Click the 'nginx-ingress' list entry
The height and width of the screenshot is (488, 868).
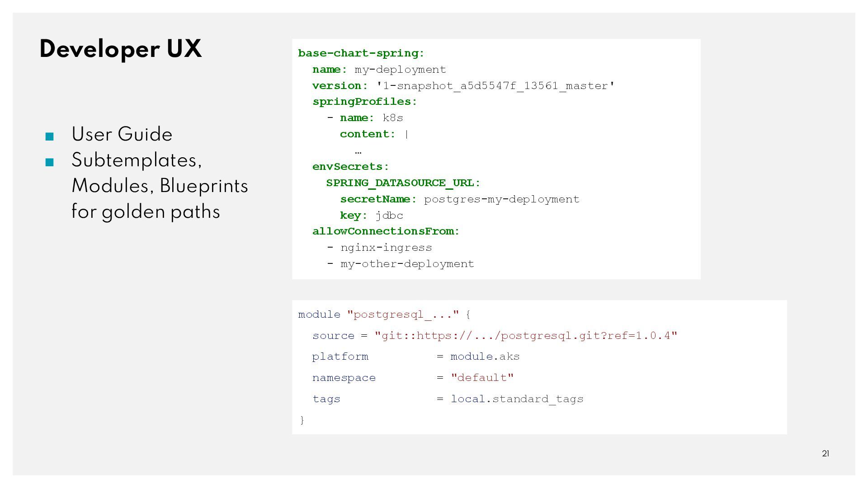point(386,248)
